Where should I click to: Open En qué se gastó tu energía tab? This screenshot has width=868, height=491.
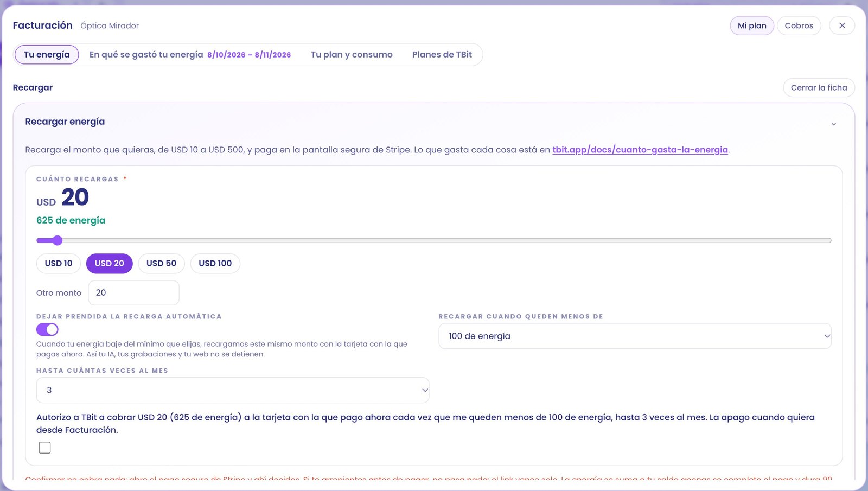[x=190, y=54]
